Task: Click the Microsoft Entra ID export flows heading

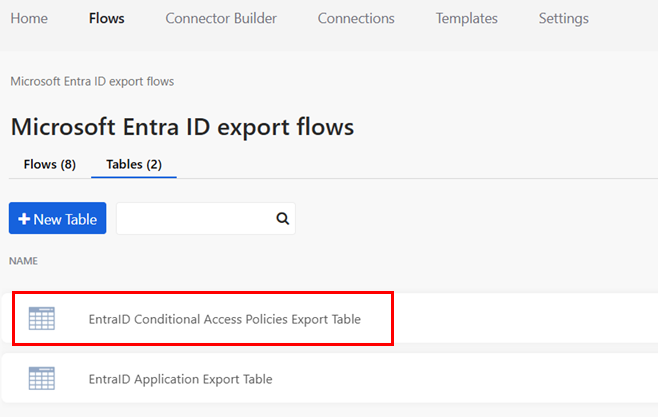Action: tap(182, 127)
